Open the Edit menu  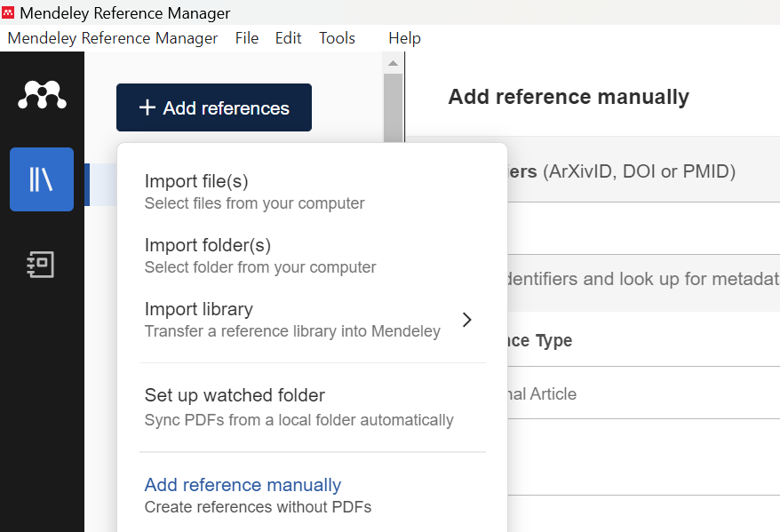click(288, 38)
